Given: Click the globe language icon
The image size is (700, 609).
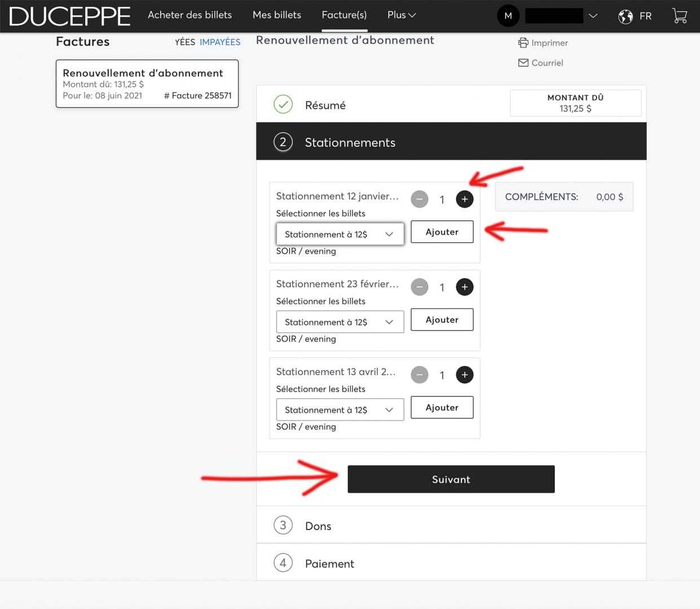Looking at the screenshot, I should tap(626, 16).
